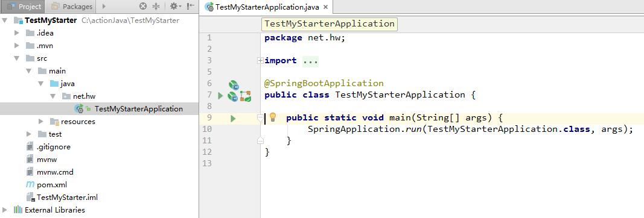The image size is (644, 218).
Task: Run the class using line 7 gutter arrow
Action: [220, 96]
